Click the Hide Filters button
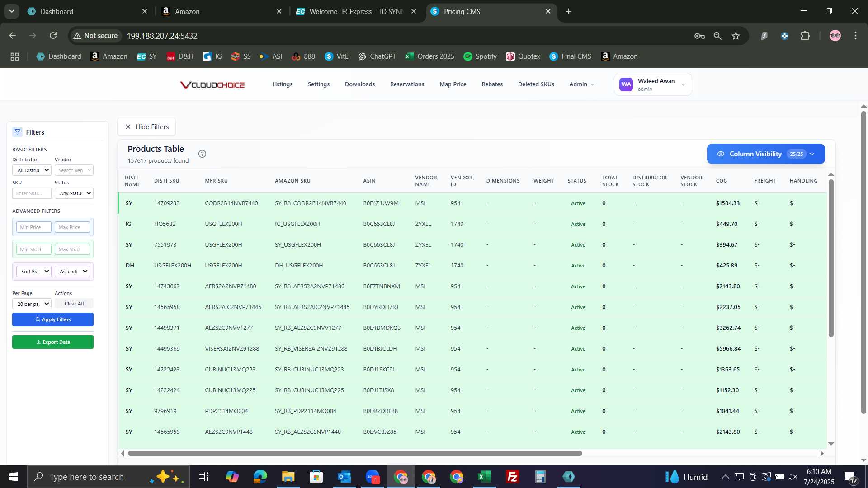This screenshot has width=868, height=488. [x=146, y=127]
